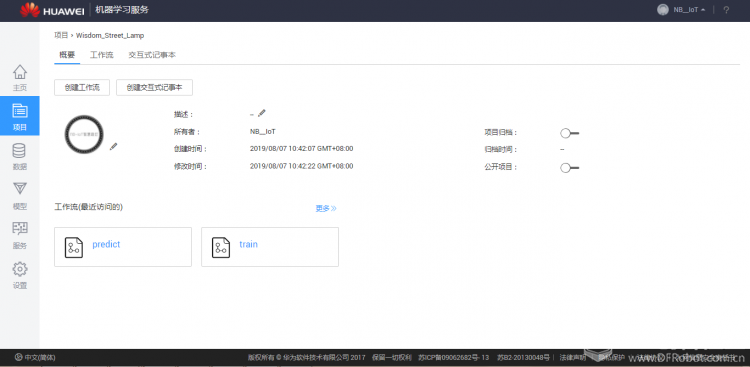The width and height of the screenshot is (750, 367).
Task: Click the globe language icon in footer
Action: [18, 357]
